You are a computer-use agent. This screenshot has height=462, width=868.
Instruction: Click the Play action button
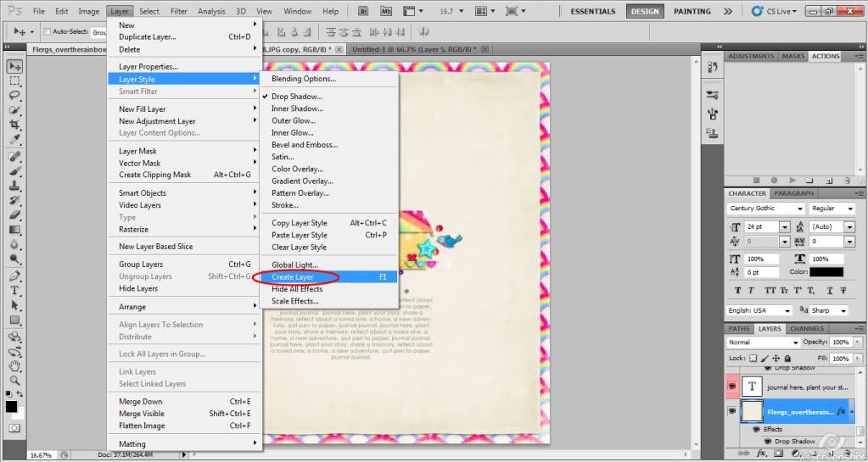pos(792,180)
